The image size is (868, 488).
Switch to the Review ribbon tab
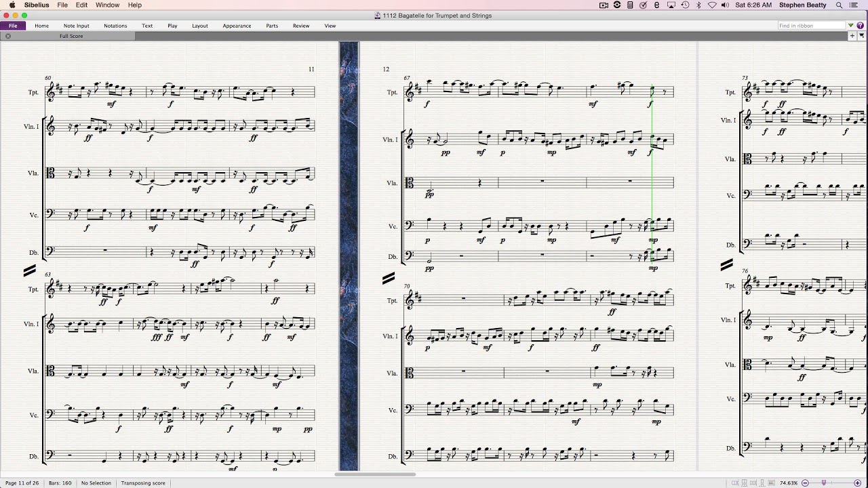click(x=301, y=26)
